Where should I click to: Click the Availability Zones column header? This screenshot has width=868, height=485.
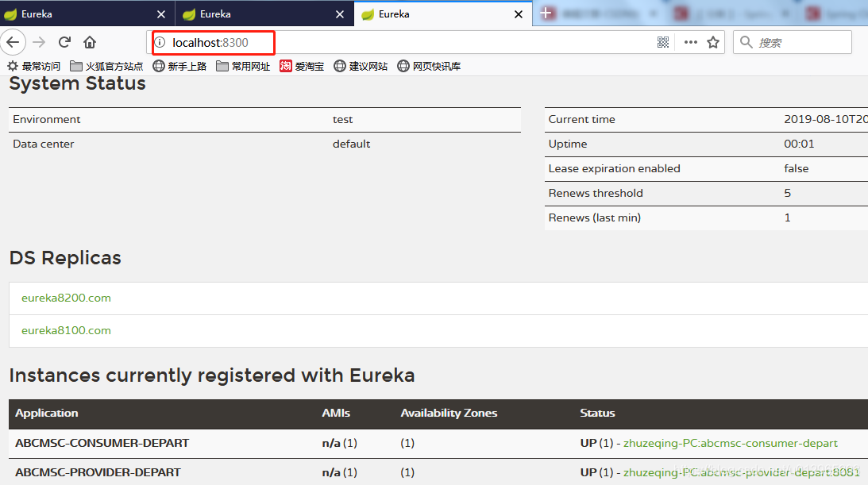449,413
